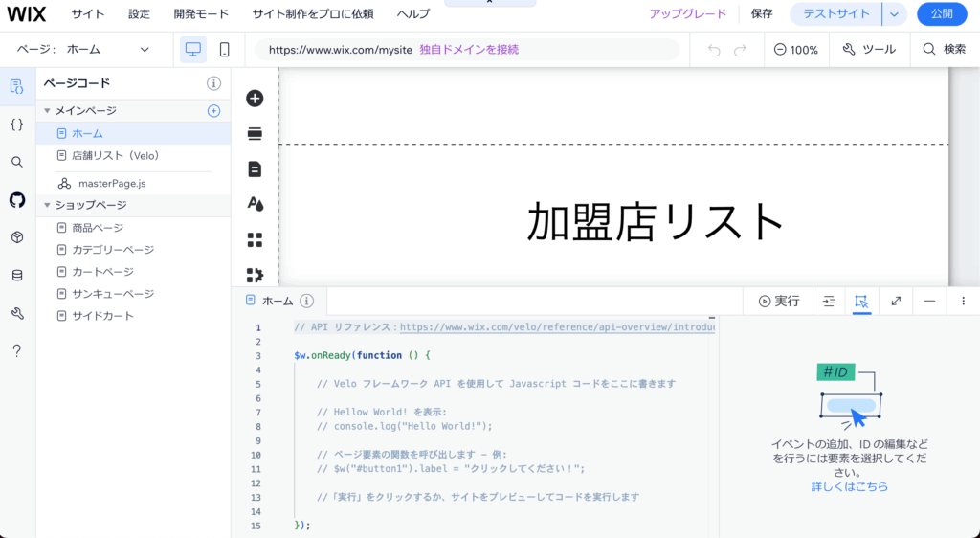
Task: Open the code panel three-dot menu
Action: click(x=963, y=302)
